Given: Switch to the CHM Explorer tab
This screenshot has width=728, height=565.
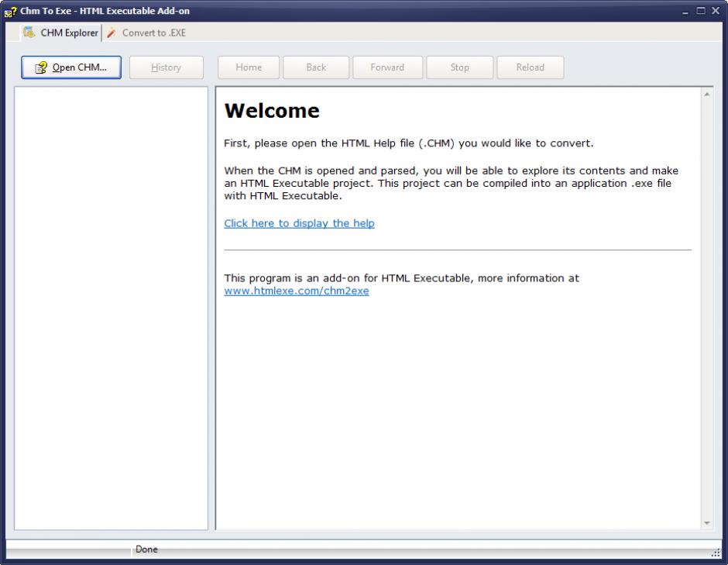Looking at the screenshot, I should [61, 33].
